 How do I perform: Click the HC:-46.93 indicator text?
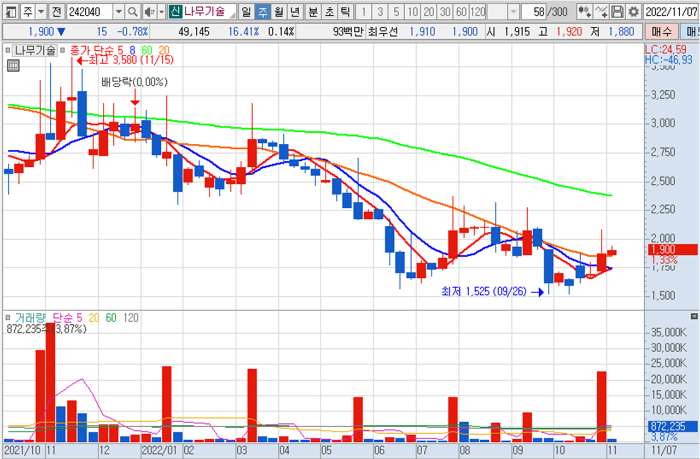[668, 60]
